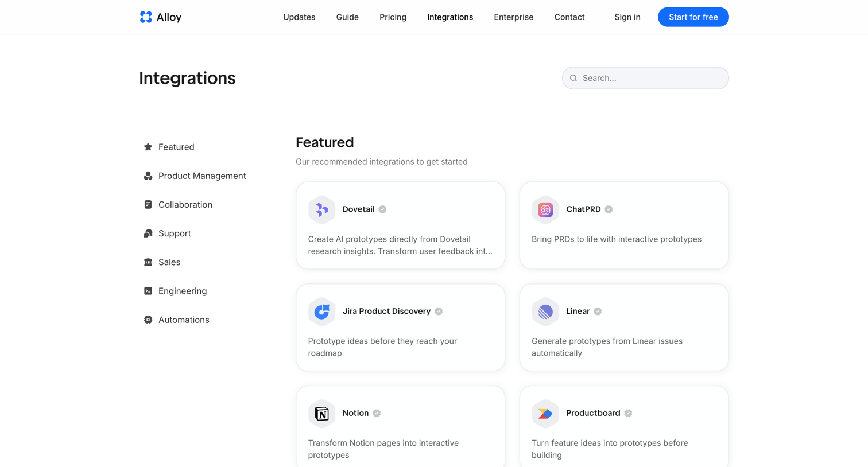
Task: Select the Support category label
Action: click(x=175, y=234)
